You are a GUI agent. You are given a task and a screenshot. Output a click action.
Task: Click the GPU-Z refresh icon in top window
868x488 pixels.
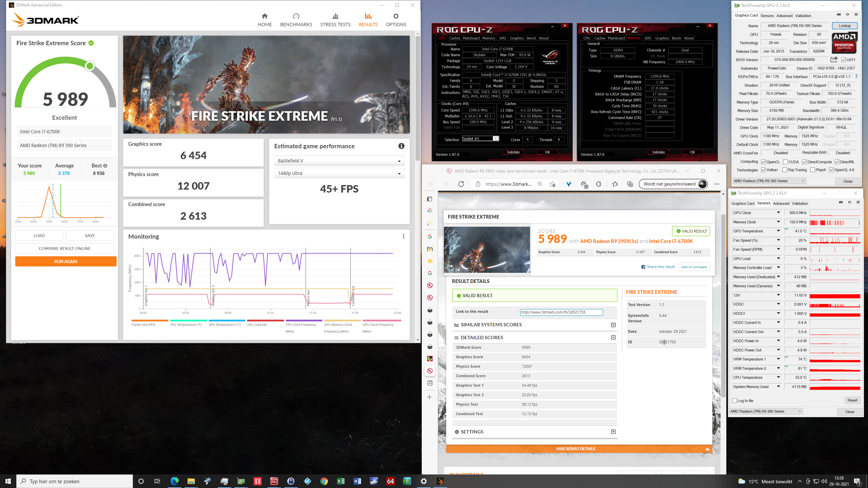pos(847,15)
